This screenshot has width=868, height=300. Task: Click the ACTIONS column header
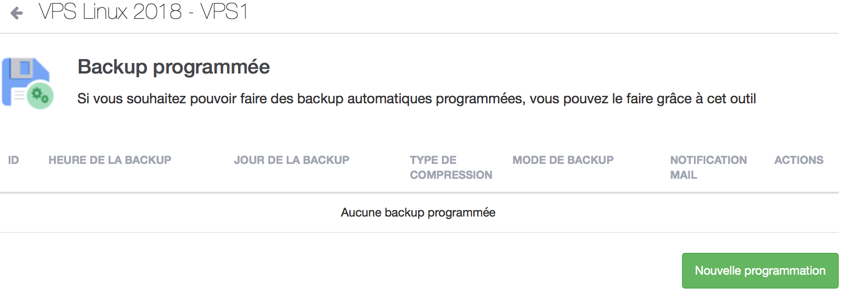[799, 160]
